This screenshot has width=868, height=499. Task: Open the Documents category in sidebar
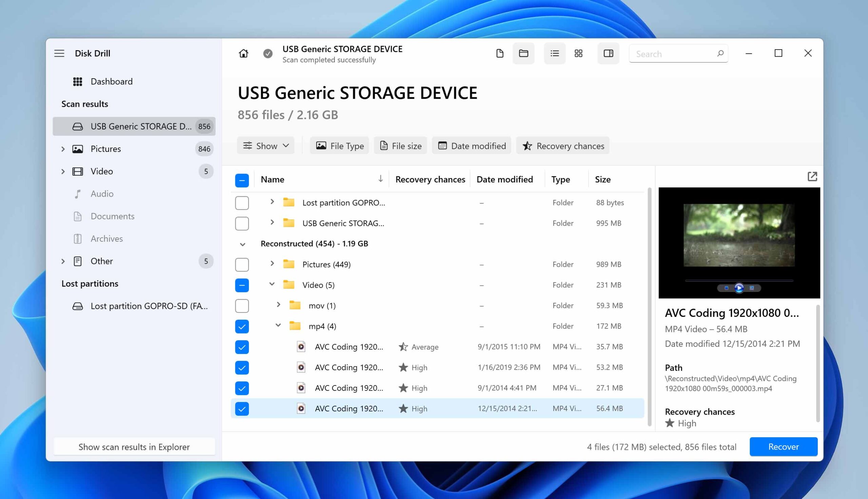pyautogui.click(x=134, y=216)
